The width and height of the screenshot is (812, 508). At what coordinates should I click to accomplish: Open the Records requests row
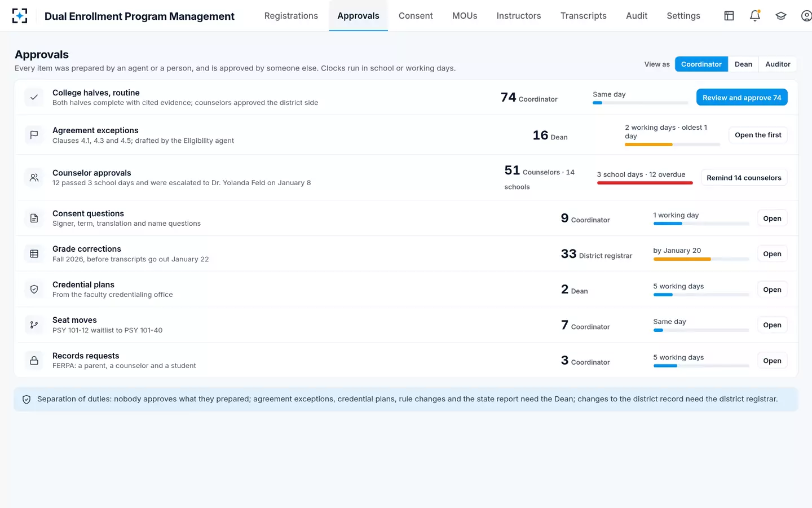coord(772,361)
